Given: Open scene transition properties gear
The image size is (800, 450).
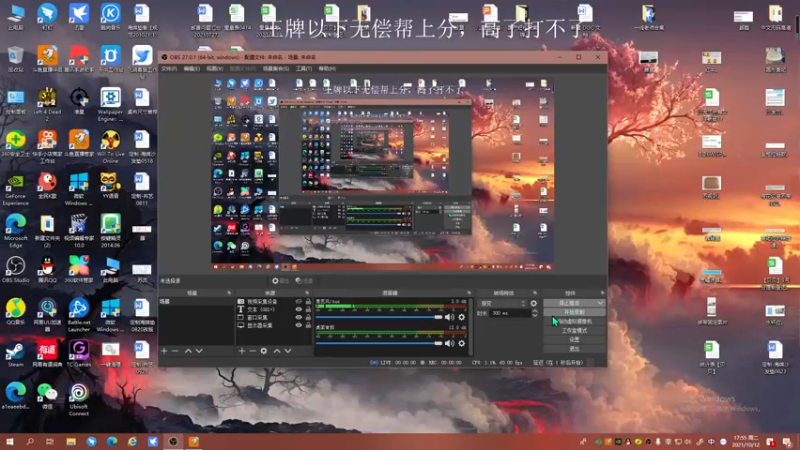Looking at the screenshot, I should pyautogui.click(x=534, y=303).
